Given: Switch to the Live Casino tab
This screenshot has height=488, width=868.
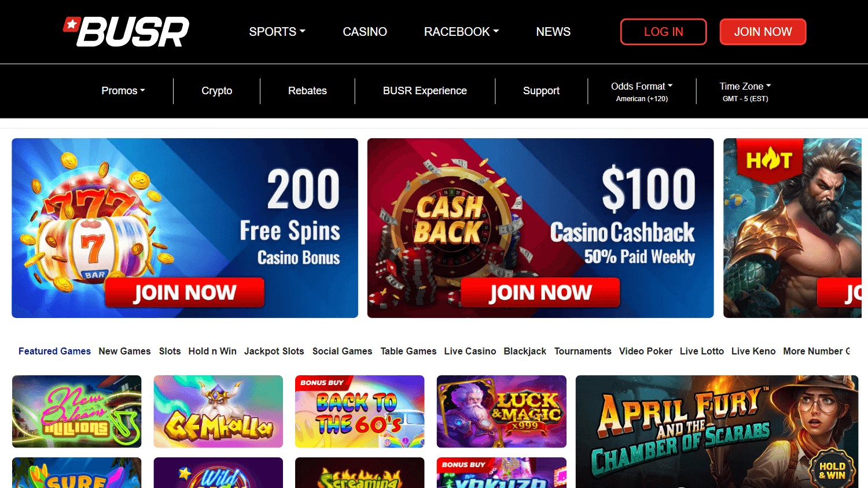Looking at the screenshot, I should click(470, 351).
